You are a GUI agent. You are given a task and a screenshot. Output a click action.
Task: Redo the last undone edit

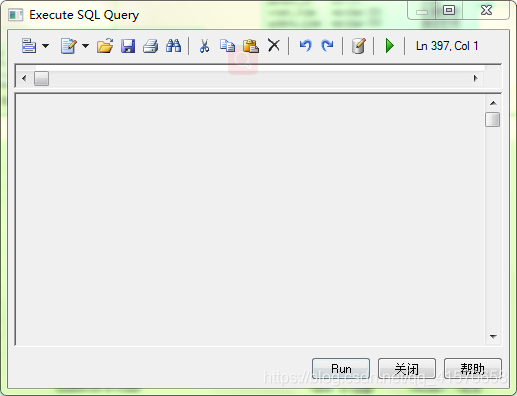click(327, 46)
